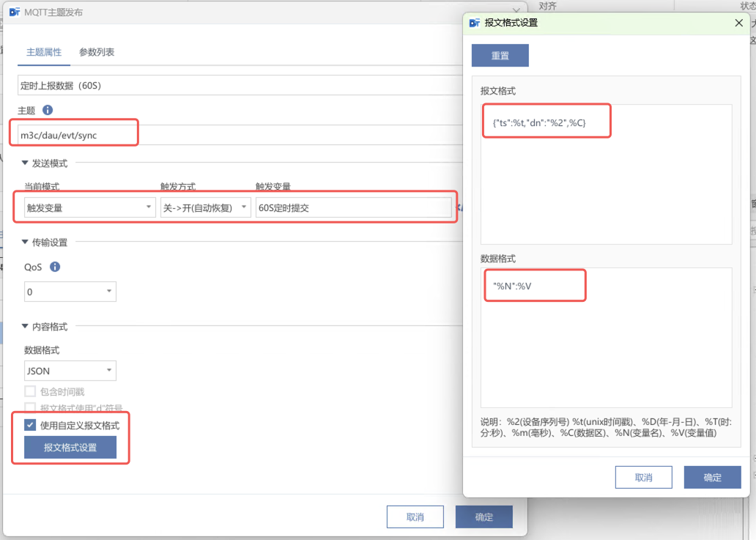
Task: Click 确定 in 报文格式设置 dialog
Action: (x=712, y=477)
